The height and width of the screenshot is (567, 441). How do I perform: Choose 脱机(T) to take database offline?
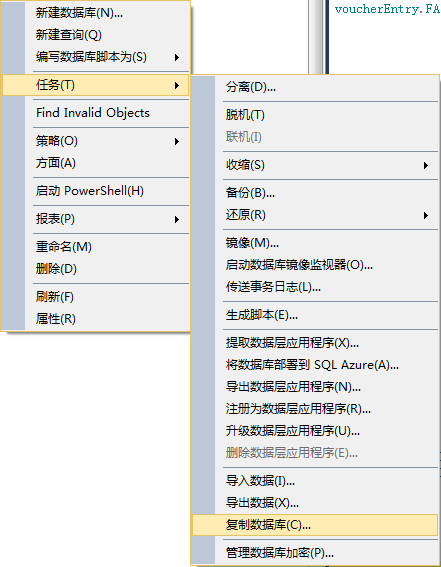pos(315,115)
